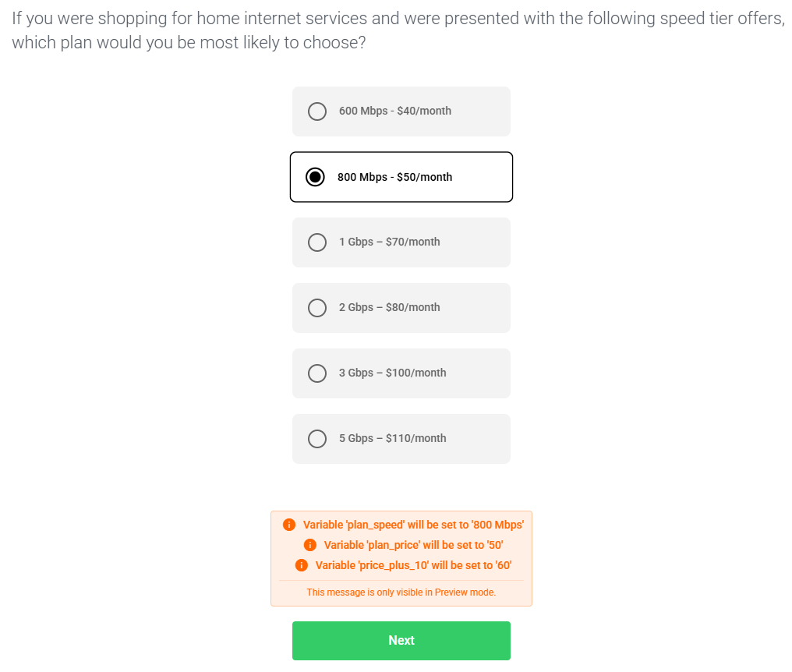792x672 pixels.
Task: Click the info icon beside the plan_price variable
Action: coord(310,545)
